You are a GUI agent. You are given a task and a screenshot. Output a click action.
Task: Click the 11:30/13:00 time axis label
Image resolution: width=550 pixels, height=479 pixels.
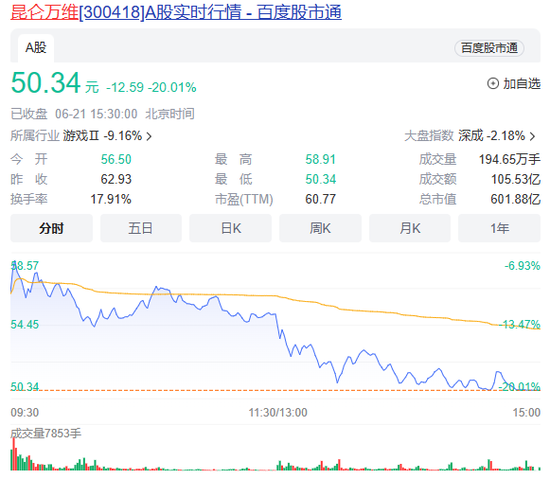point(278,412)
